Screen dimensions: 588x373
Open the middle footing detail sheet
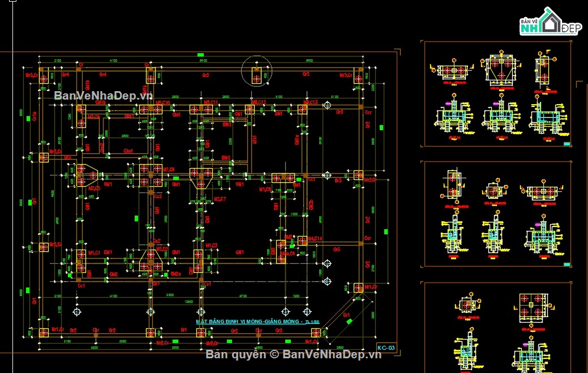click(497, 214)
